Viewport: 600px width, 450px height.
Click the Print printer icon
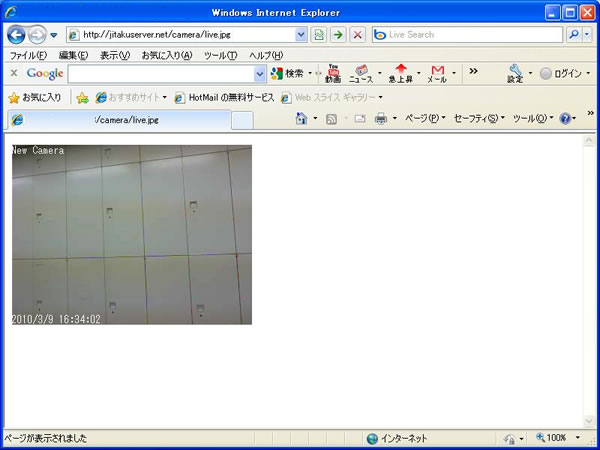[381, 119]
